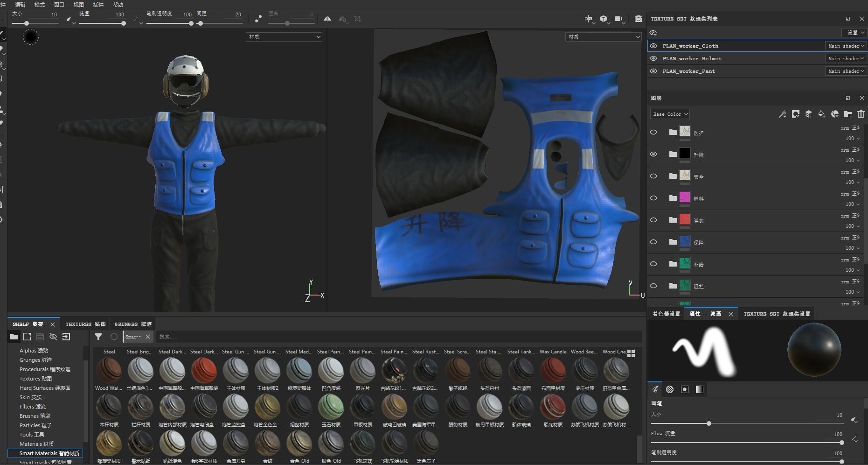Select the 玉石材质 green material thumbnail
Viewport: 868px width, 465px height.
(331, 407)
